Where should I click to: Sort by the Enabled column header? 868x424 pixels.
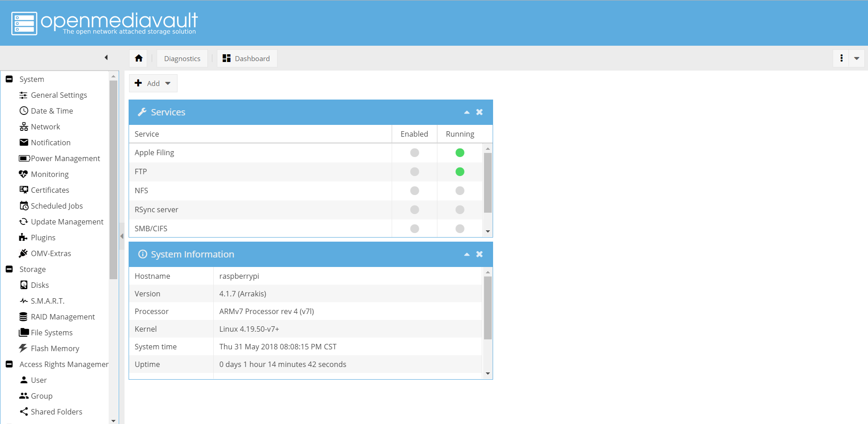pyautogui.click(x=414, y=134)
